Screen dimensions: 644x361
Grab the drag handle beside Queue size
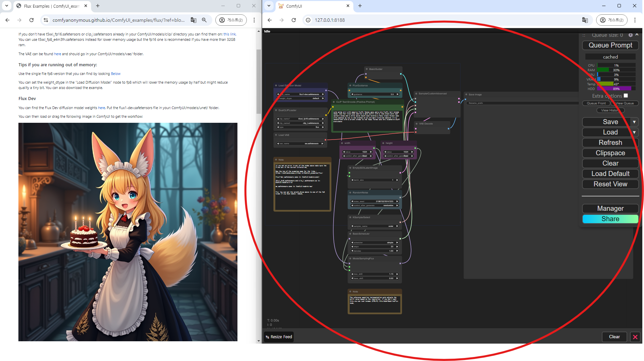[x=584, y=35]
